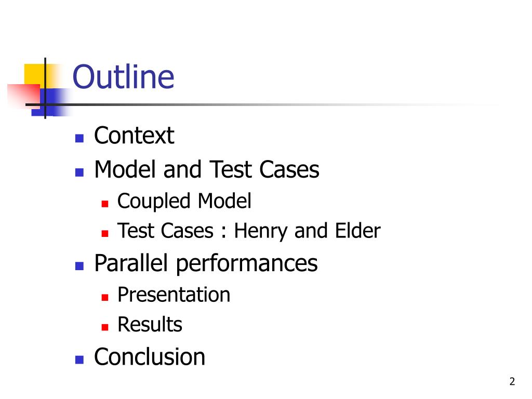Select the Parallel performances heading
This screenshot has width=532, height=399.
point(206,263)
